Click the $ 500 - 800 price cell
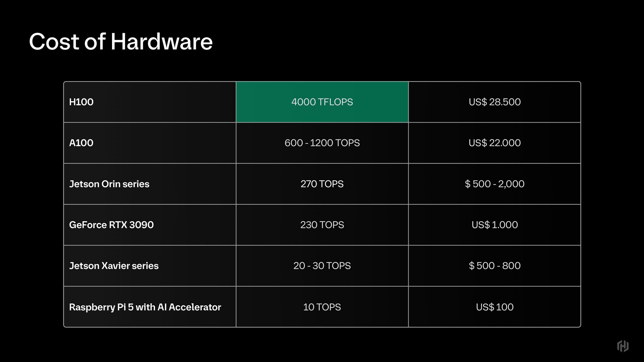The width and height of the screenshot is (644, 362). point(495,266)
